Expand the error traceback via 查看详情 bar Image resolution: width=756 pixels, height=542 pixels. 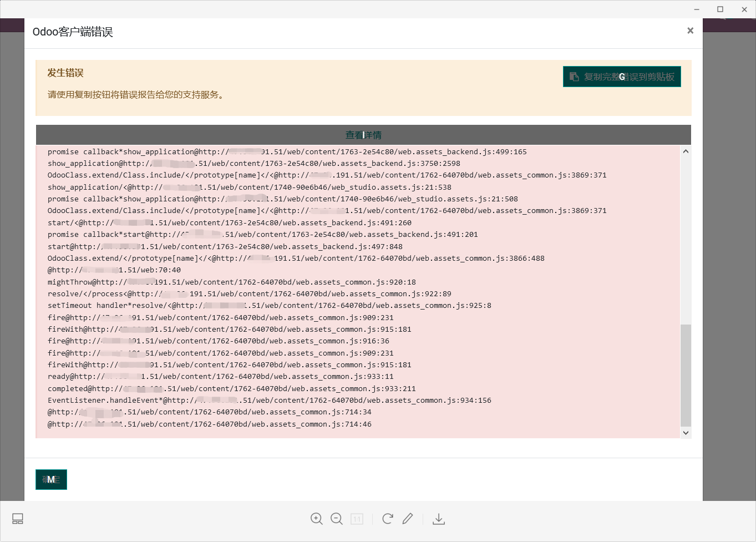pyautogui.click(x=363, y=134)
